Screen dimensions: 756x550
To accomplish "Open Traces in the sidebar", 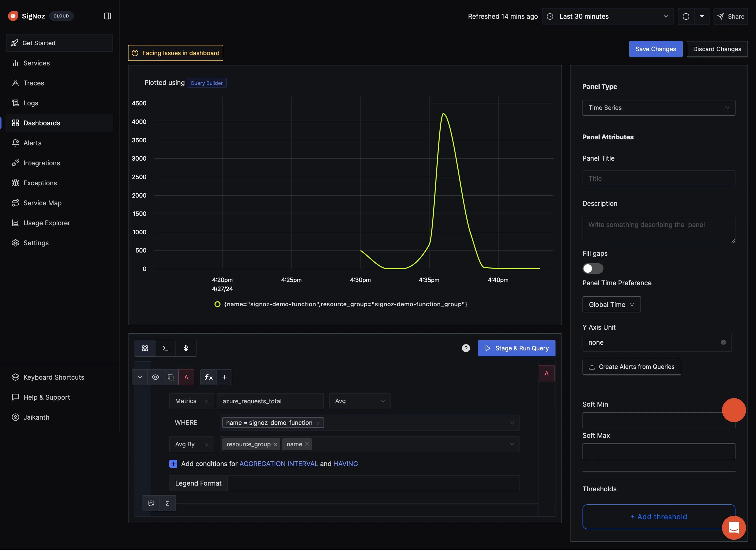I will pos(59,83).
